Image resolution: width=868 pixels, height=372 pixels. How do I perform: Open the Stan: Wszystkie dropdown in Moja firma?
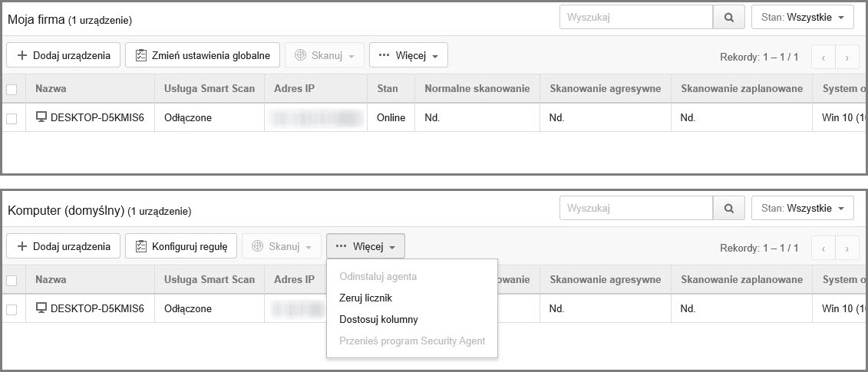click(803, 17)
